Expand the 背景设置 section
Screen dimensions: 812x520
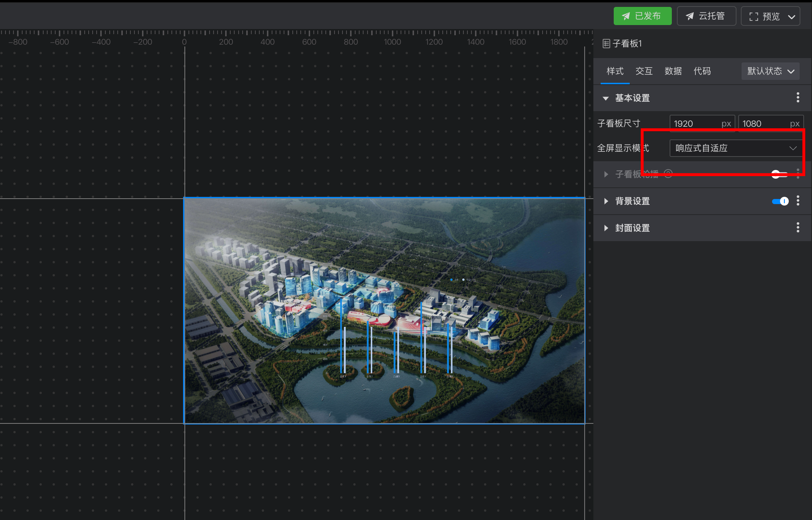click(606, 201)
